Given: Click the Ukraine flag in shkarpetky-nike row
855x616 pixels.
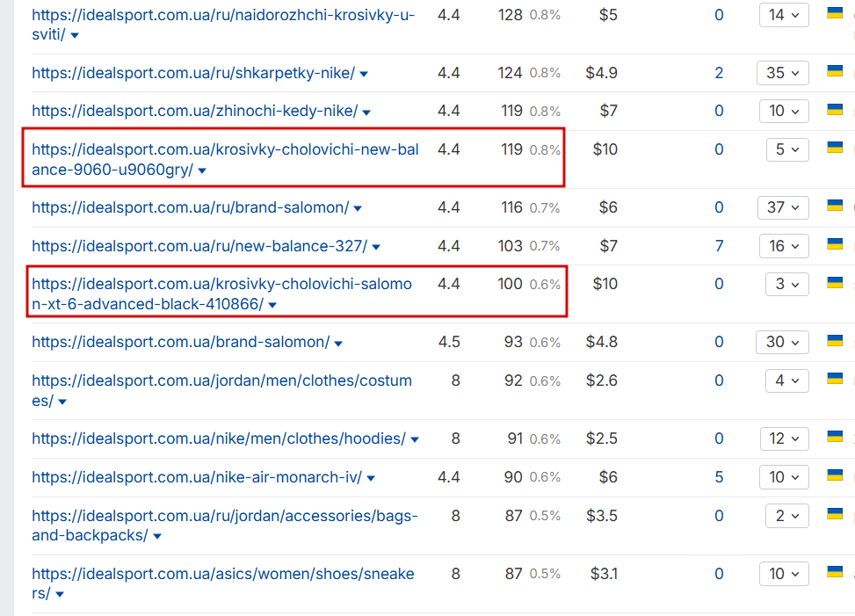Looking at the screenshot, I should click(x=835, y=71).
